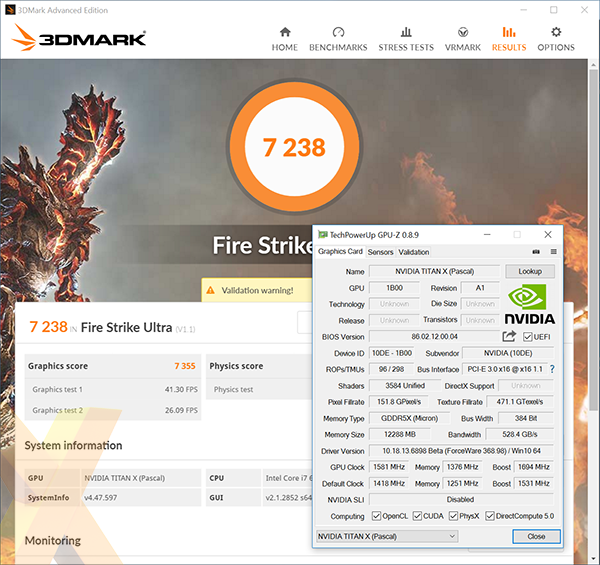Click the Shaders 3584 Unified field
This screenshot has width=600, height=565.
(405, 386)
